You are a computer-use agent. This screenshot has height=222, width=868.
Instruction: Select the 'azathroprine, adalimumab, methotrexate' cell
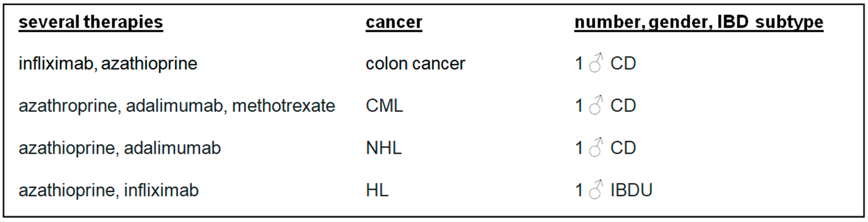click(177, 106)
